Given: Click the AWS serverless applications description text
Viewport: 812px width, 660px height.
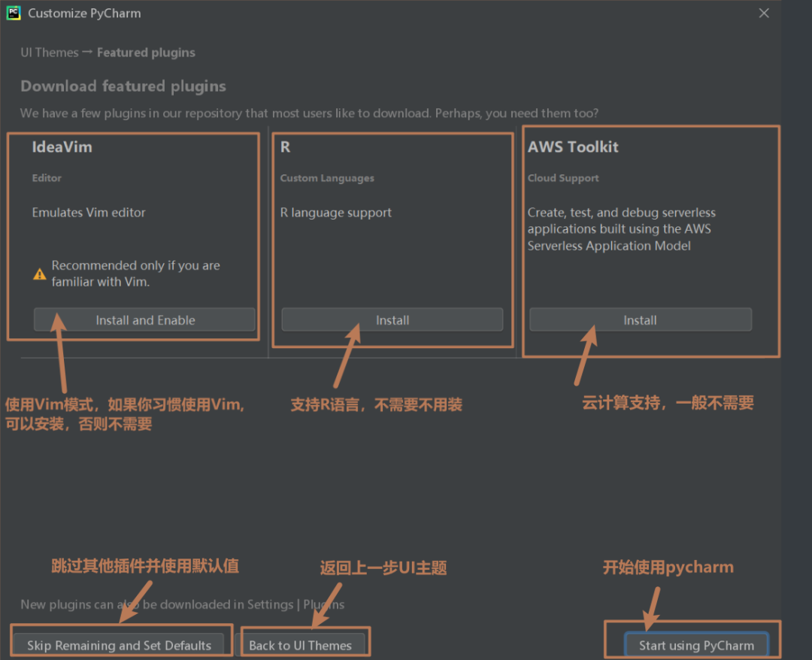Looking at the screenshot, I should click(622, 229).
